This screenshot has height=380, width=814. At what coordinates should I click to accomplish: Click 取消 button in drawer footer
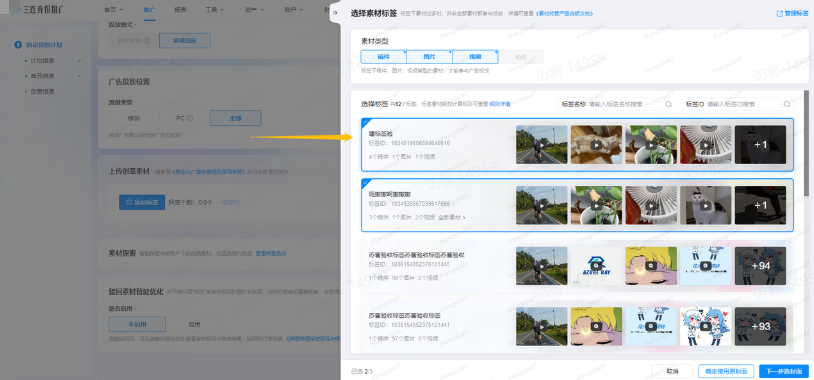pos(672,371)
